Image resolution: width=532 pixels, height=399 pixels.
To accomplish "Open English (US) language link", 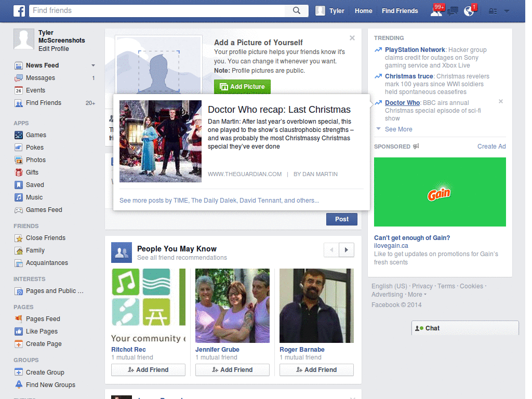I will tap(389, 286).
